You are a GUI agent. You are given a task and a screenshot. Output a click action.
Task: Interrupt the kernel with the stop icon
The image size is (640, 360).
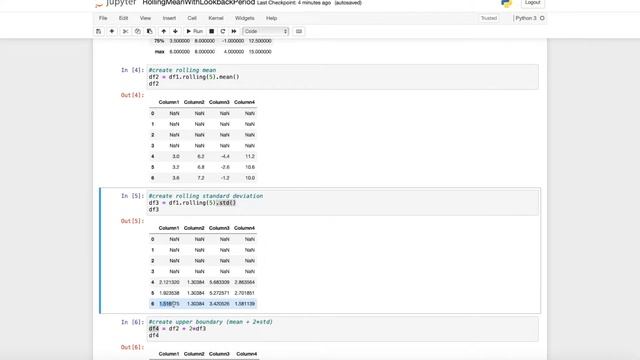[x=211, y=31]
